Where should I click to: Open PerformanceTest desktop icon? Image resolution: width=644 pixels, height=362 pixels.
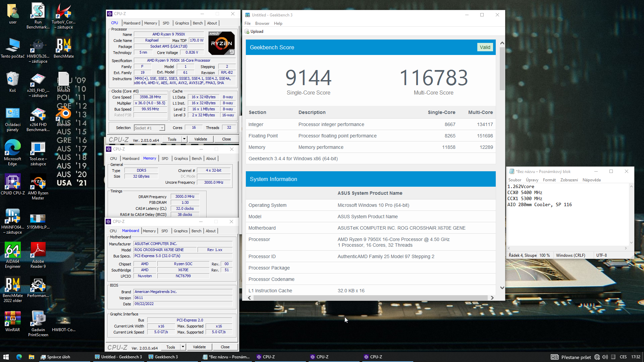38,288
